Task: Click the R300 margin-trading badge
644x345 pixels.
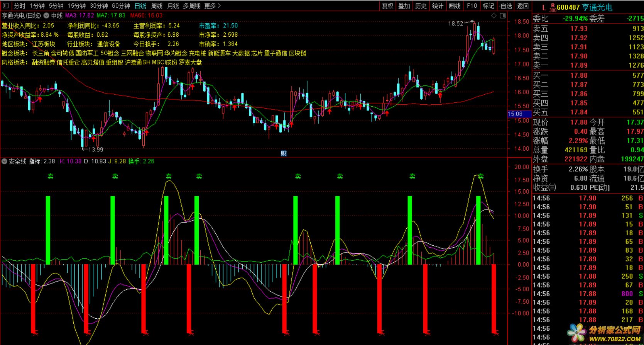Action: 553,7
